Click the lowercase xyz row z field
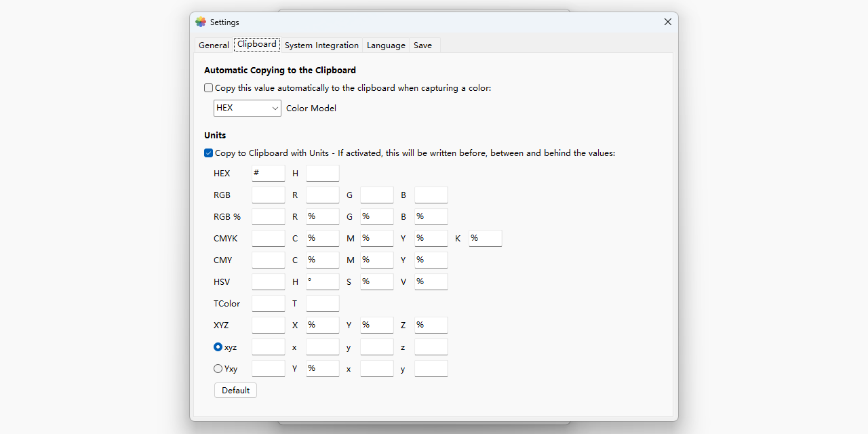Image resolution: width=868 pixels, height=434 pixels. tap(431, 347)
